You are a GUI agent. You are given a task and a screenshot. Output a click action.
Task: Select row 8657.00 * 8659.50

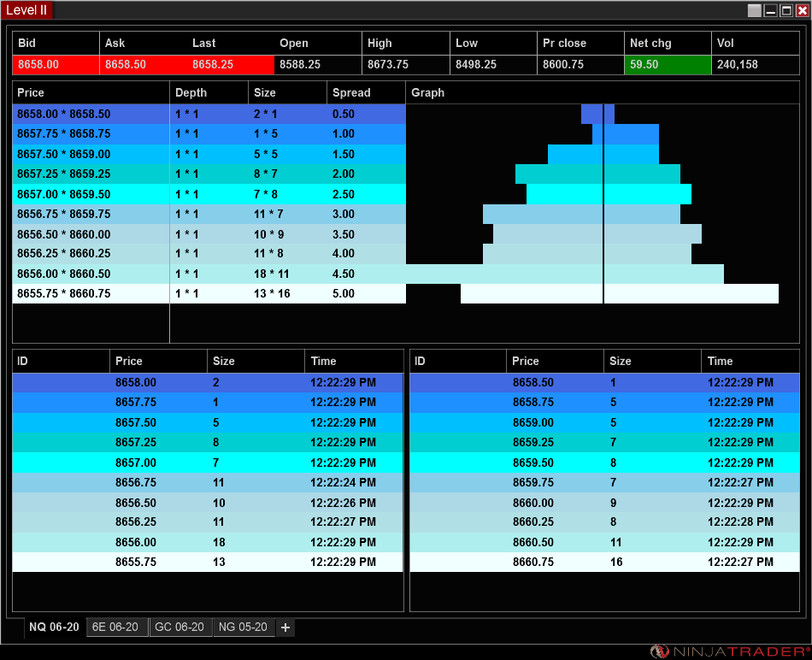tap(209, 194)
